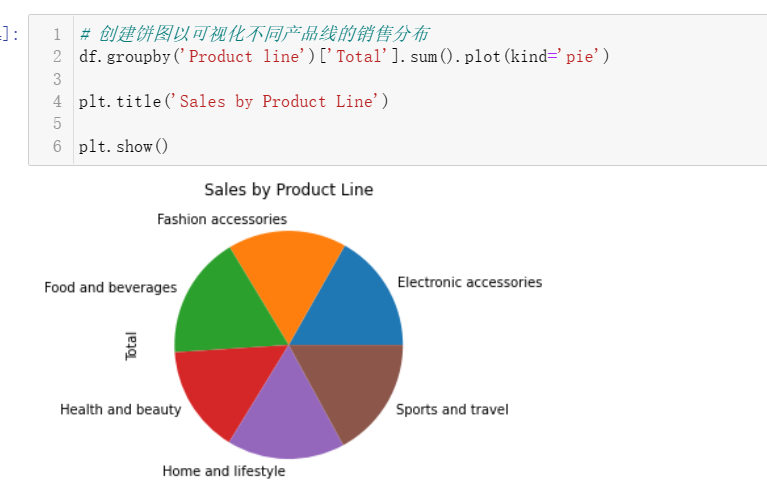Place cursor in the plt.title code line
This screenshot has height=504, width=767.
click(233, 102)
